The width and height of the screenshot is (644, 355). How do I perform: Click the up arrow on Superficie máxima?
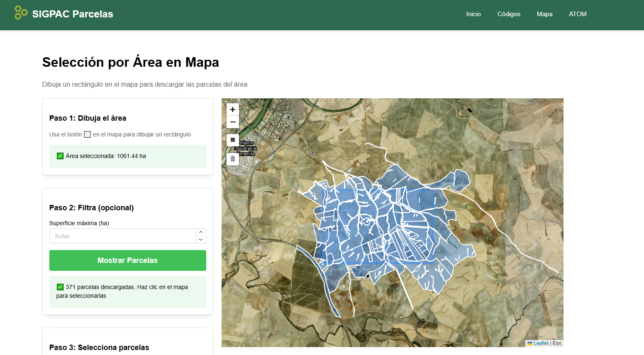coord(201,233)
